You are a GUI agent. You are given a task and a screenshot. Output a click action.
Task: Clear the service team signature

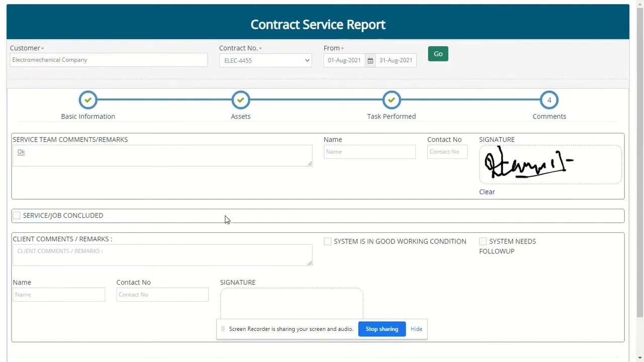[x=487, y=192]
